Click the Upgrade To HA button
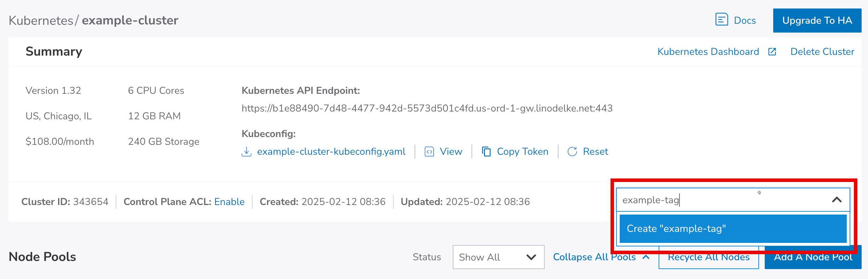Screen dimensions: 868x279 pyautogui.click(x=817, y=21)
